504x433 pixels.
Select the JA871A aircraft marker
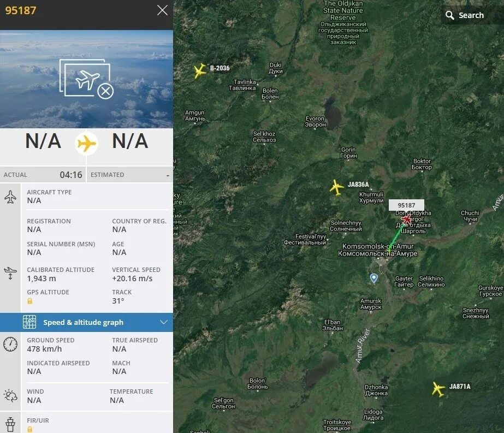coord(438,389)
